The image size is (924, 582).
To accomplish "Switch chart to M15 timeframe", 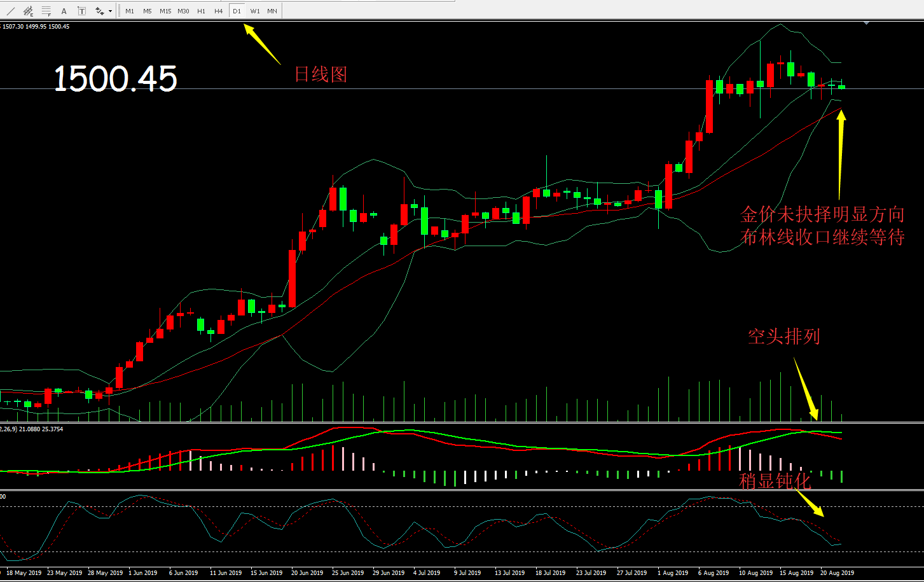I will pyautogui.click(x=165, y=11).
